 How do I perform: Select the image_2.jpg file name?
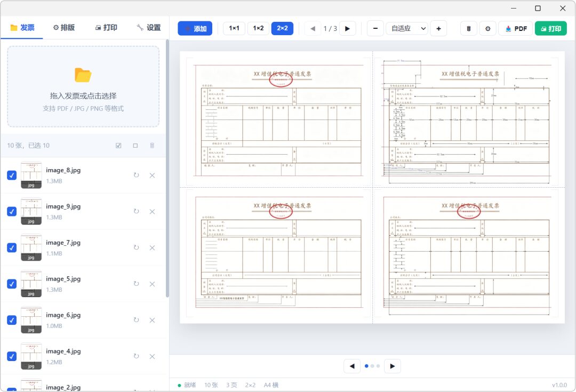pos(63,388)
